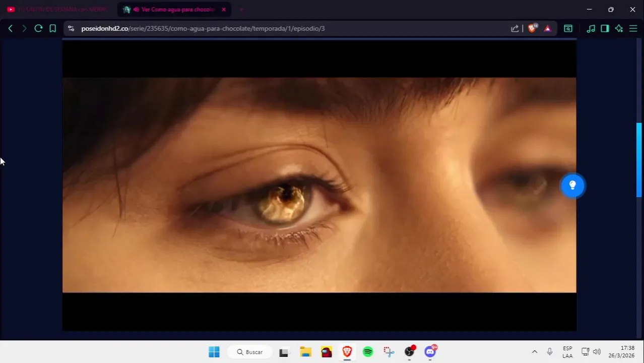Viewport: 644px width, 363px height.
Task: Click the poseidonhd2.co address bar URL
Action: (x=203, y=29)
